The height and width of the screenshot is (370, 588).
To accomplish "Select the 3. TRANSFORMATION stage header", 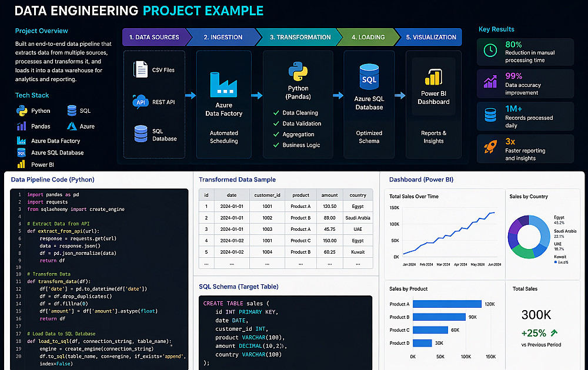I will coord(300,37).
